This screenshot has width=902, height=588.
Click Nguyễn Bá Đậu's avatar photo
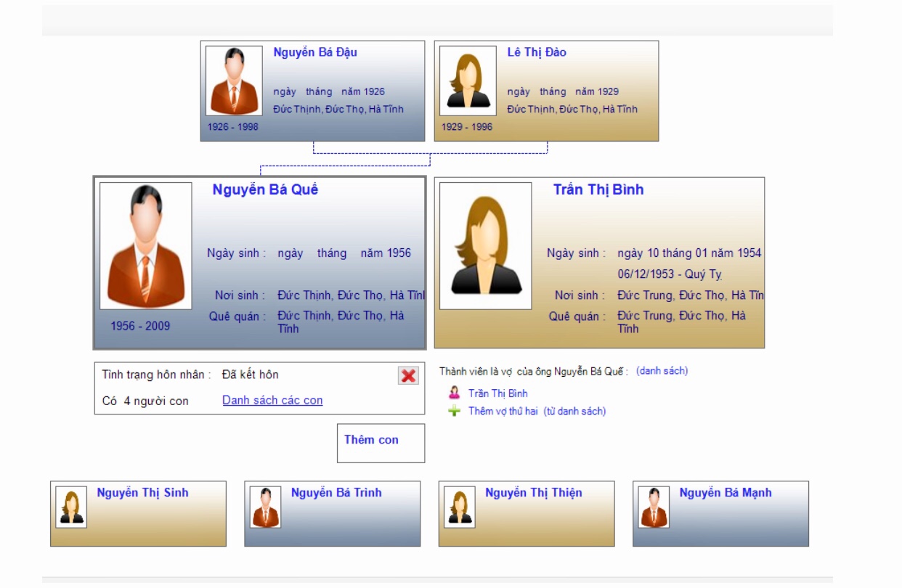pos(234,81)
